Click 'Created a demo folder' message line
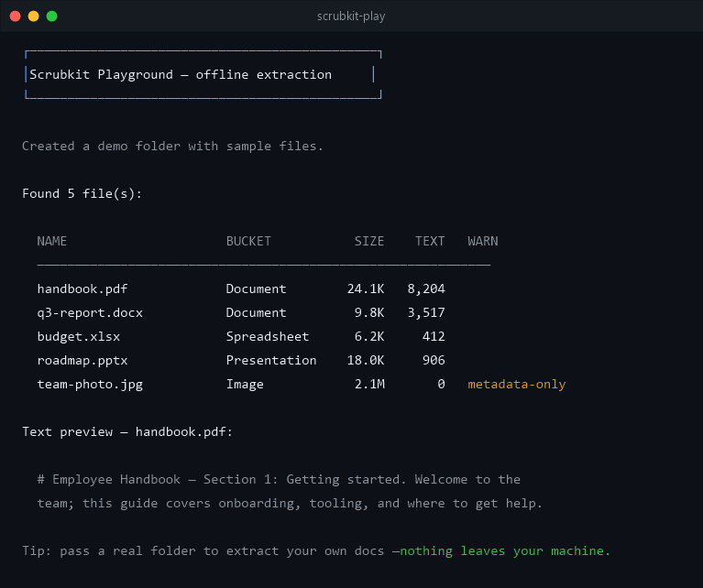 click(x=172, y=147)
